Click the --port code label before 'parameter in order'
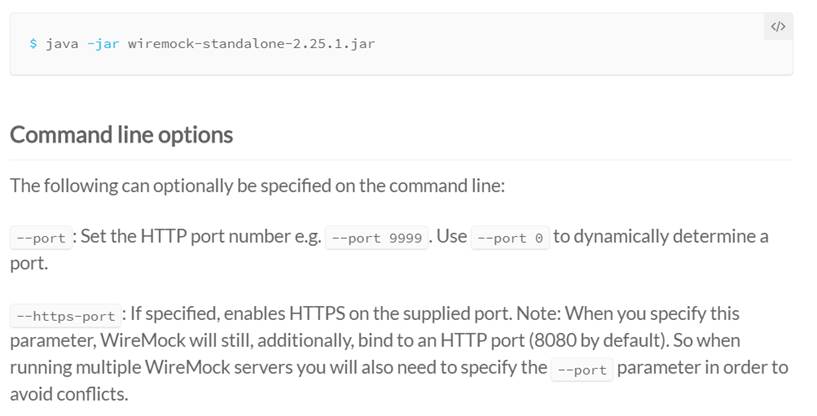817x416 pixels. click(582, 369)
